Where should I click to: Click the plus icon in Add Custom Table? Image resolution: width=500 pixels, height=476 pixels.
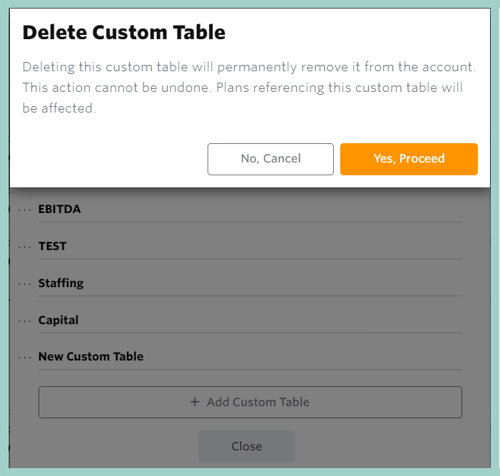tap(195, 402)
